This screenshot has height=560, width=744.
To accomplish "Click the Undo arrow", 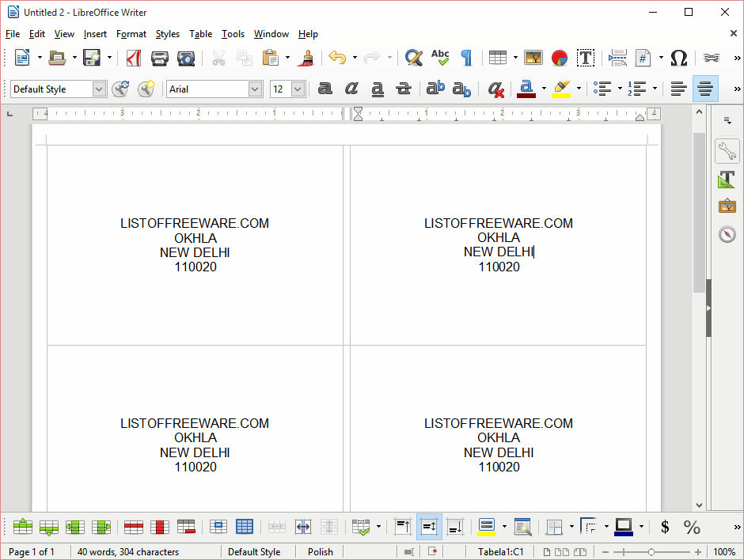I will pyautogui.click(x=337, y=58).
